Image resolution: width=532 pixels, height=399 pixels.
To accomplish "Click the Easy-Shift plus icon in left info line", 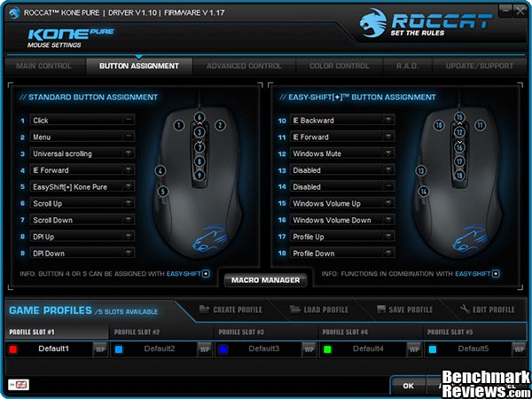I will (x=206, y=273).
